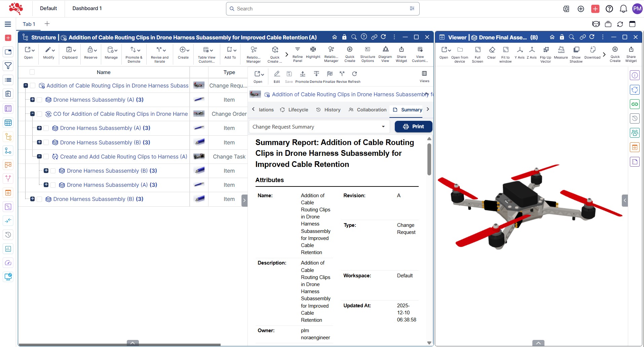Viewport: 644px width, 347px height.
Task: Click the notifications bell icon
Action: point(623,9)
